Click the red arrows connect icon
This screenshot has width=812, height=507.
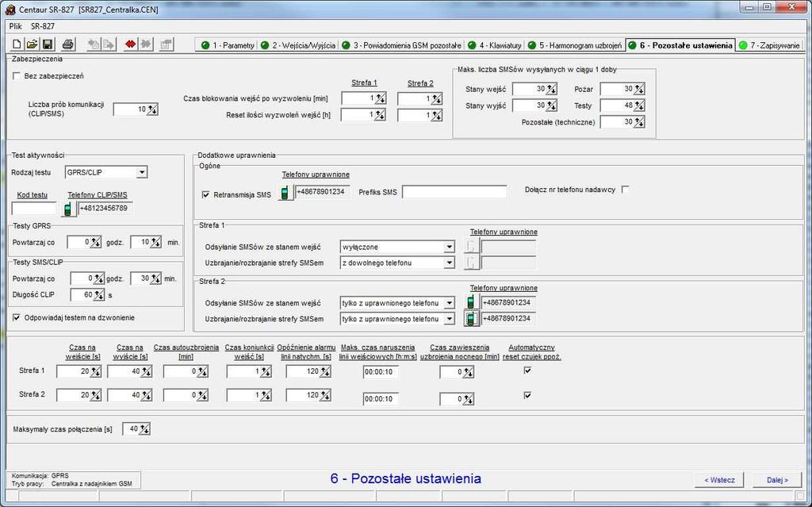pyautogui.click(x=131, y=44)
